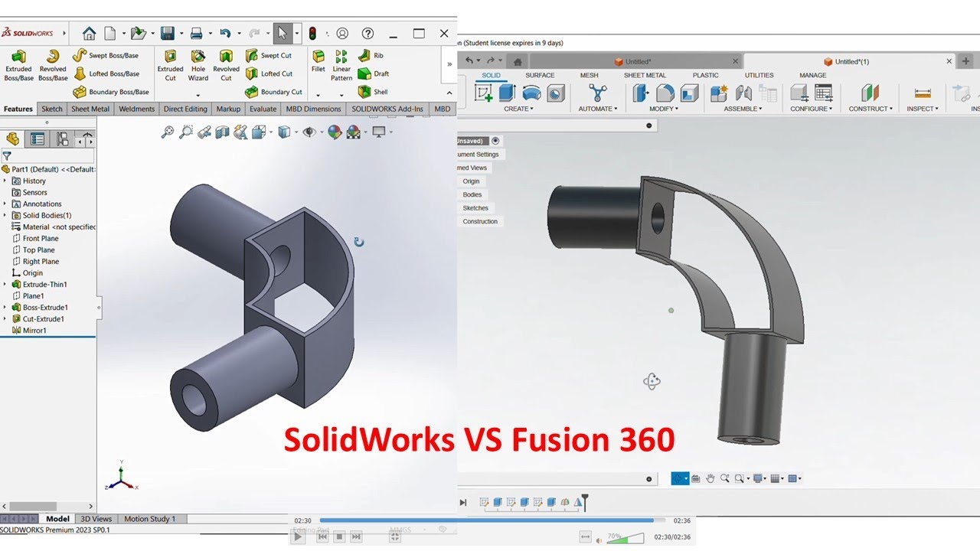Click Fusion 360 Measure icon under Inspect
Image resolution: width=980 pixels, height=551 pixels.
tap(923, 93)
